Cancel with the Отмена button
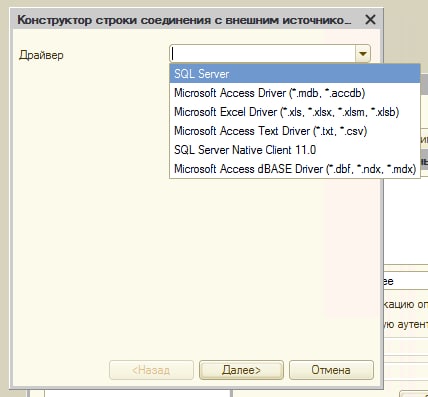 point(331,370)
